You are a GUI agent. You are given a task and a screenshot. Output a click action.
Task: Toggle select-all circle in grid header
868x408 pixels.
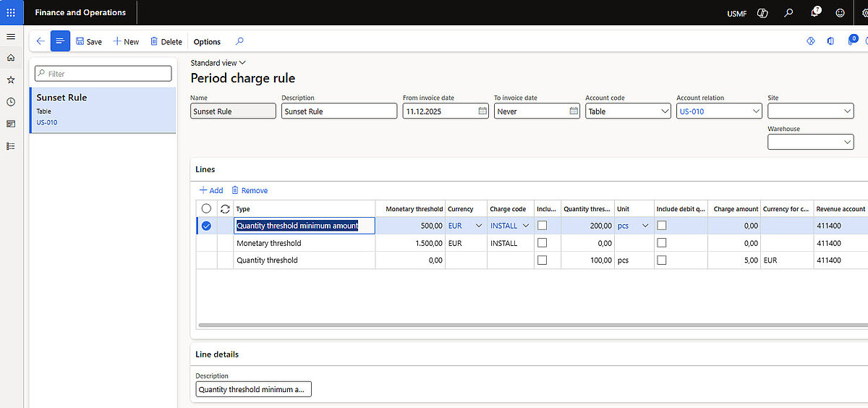click(x=206, y=208)
